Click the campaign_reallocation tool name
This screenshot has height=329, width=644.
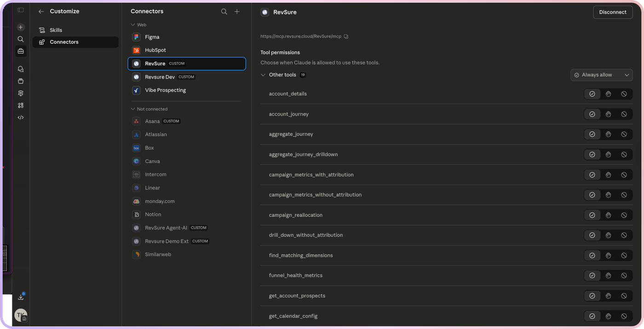click(x=296, y=215)
